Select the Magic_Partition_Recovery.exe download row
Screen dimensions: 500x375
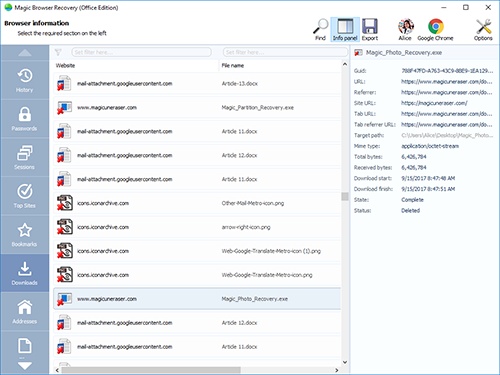[x=197, y=108]
